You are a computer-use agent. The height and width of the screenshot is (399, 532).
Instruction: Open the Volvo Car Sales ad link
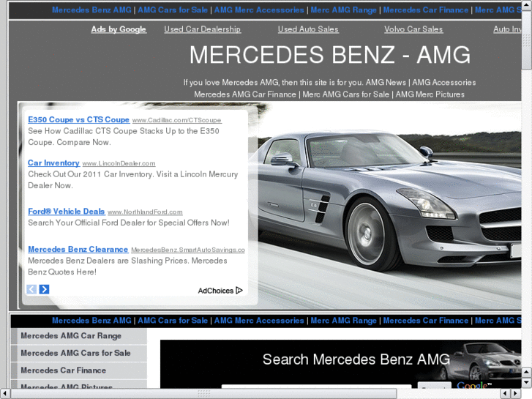point(413,29)
